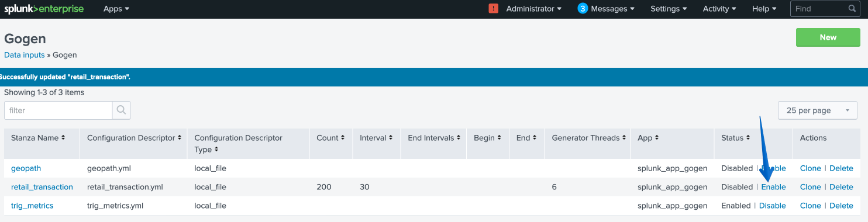The height and width of the screenshot is (222, 868).
Task: Open the Settings menu
Action: coord(669,9)
